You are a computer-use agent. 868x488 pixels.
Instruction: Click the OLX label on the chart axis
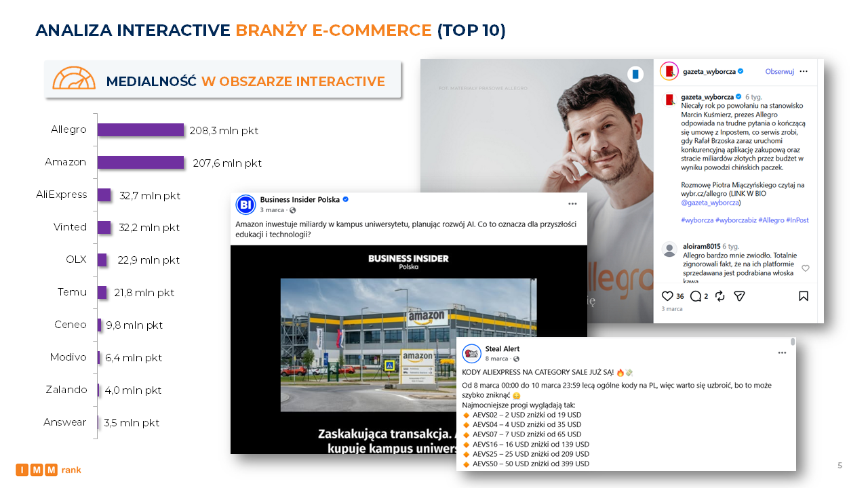point(76,260)
